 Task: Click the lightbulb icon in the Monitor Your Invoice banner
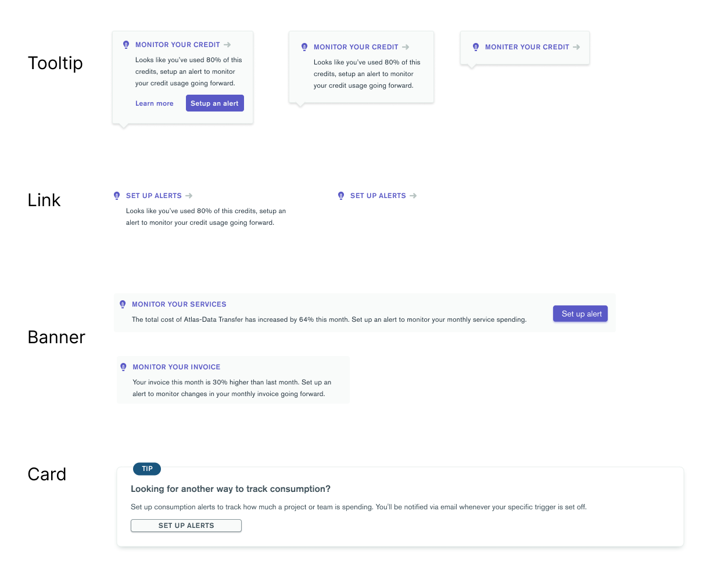123,366
